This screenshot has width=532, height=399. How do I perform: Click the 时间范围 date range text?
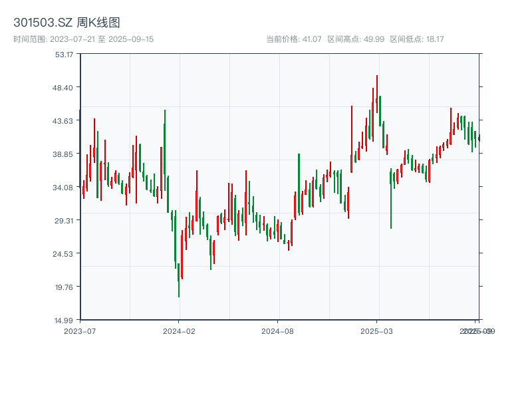(x=83, y=39)
